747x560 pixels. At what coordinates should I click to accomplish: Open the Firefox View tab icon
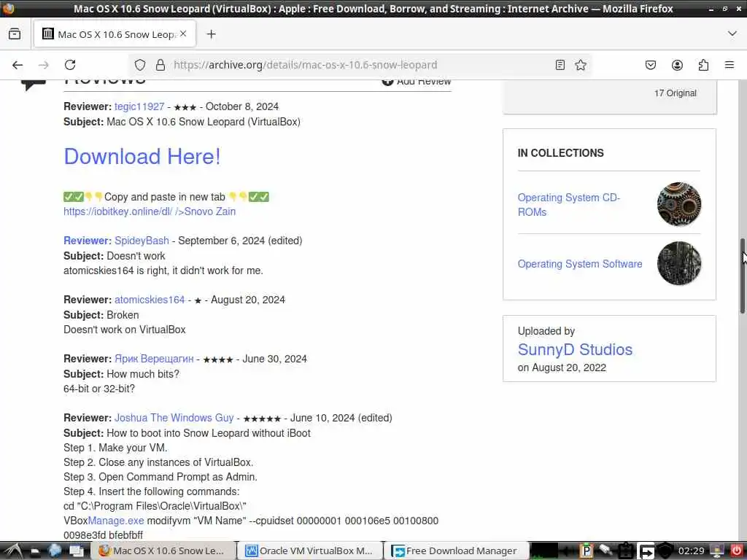pyautogui.click(x=15, y=34)
